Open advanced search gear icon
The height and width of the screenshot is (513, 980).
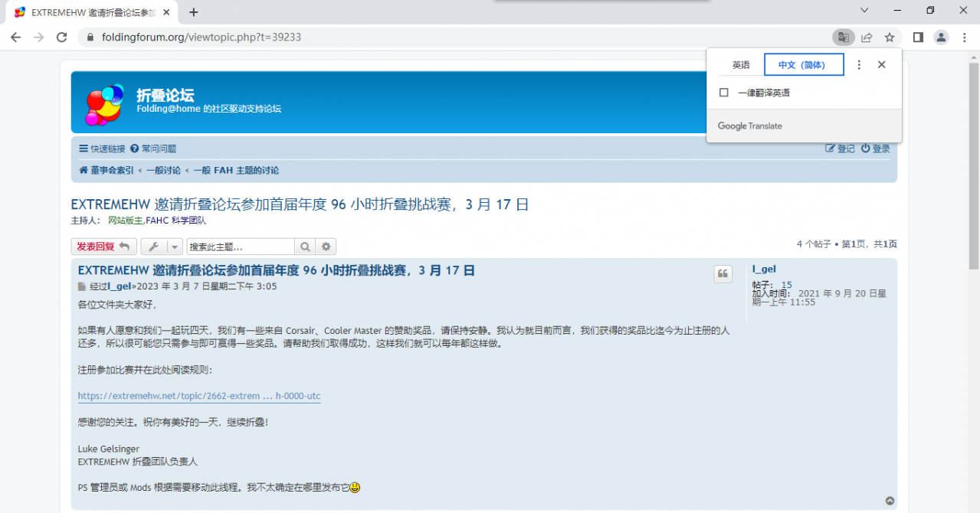tap(326, 247)
